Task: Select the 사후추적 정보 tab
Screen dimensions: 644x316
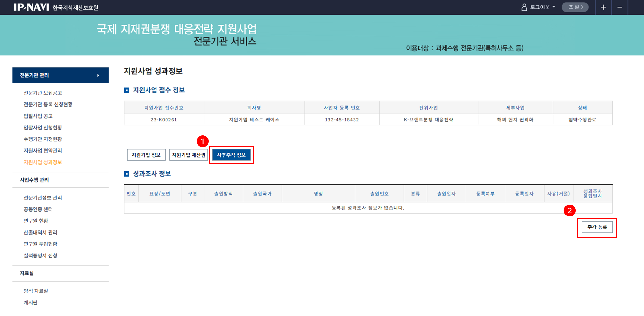Action: (231, 155)
